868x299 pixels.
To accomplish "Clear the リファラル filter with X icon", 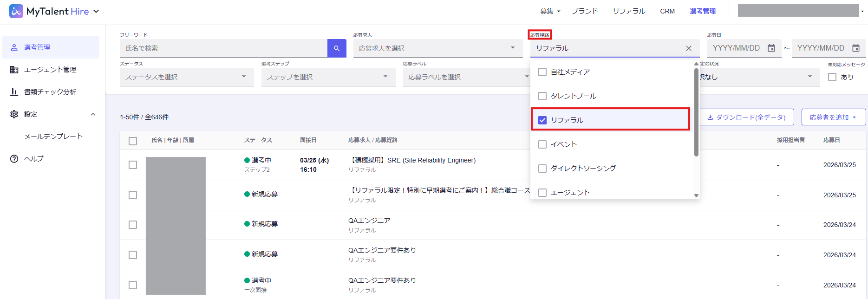I will 689,48.
